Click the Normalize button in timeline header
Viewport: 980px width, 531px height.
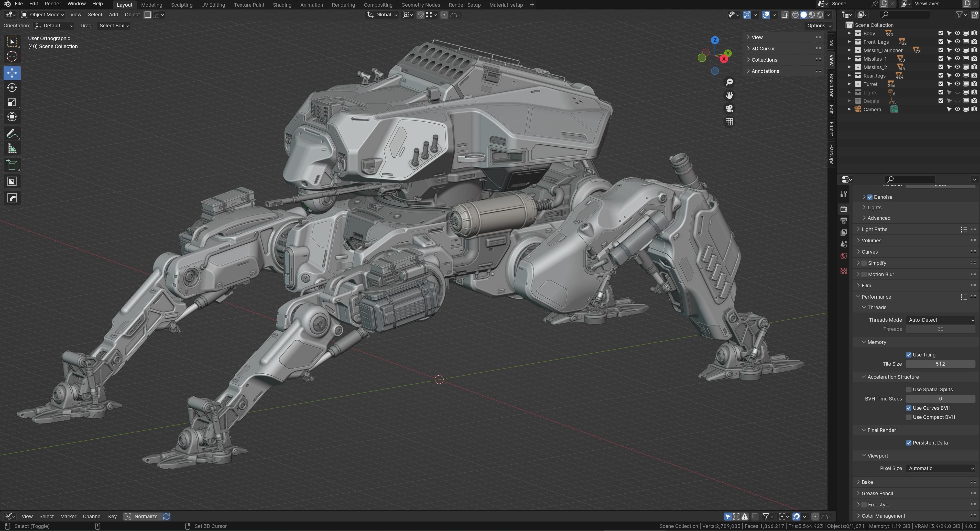point(141,517)
